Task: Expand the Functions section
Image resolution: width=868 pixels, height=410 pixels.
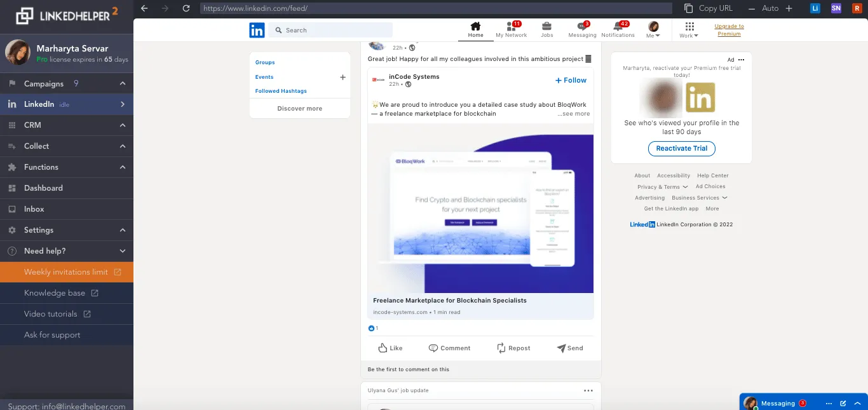Action: click(x=67, y=167)
